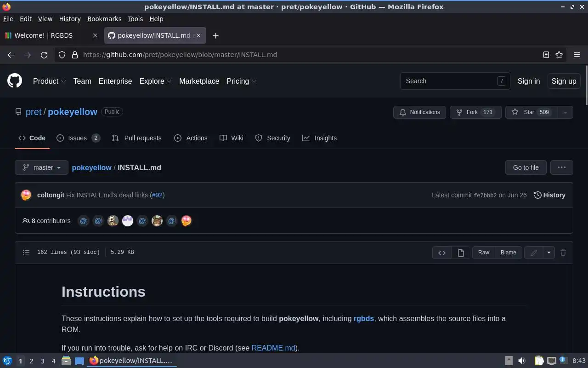The height and width of the screenshot is (368, 588).
Task: Open the Actions tab
Action: [x=191, y=138]
